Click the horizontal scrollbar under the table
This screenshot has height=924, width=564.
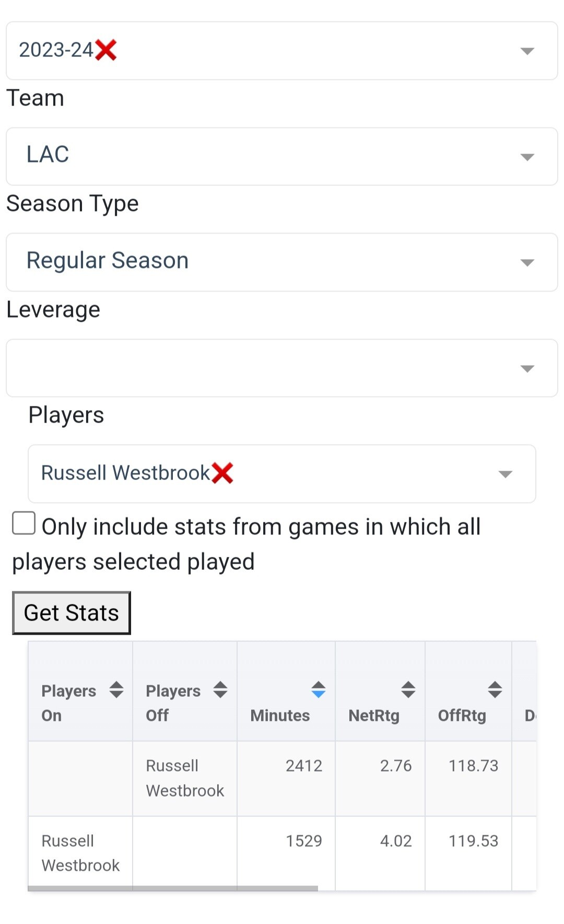172,888
